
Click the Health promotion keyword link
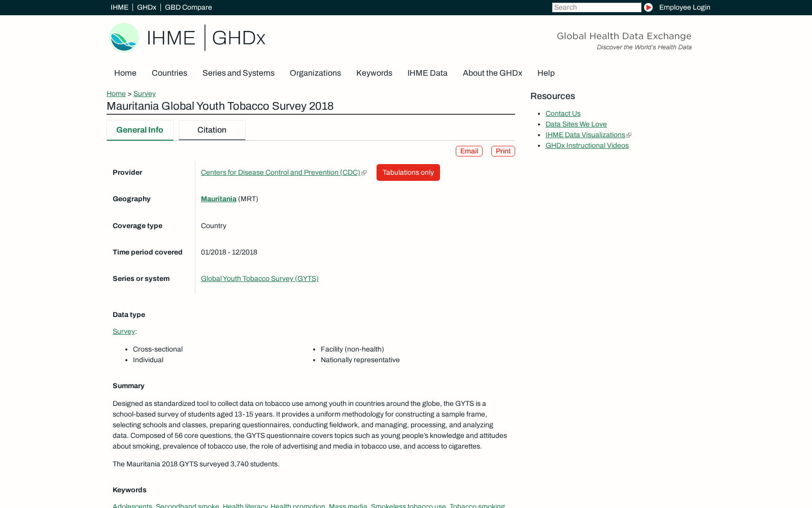[298, 505]
